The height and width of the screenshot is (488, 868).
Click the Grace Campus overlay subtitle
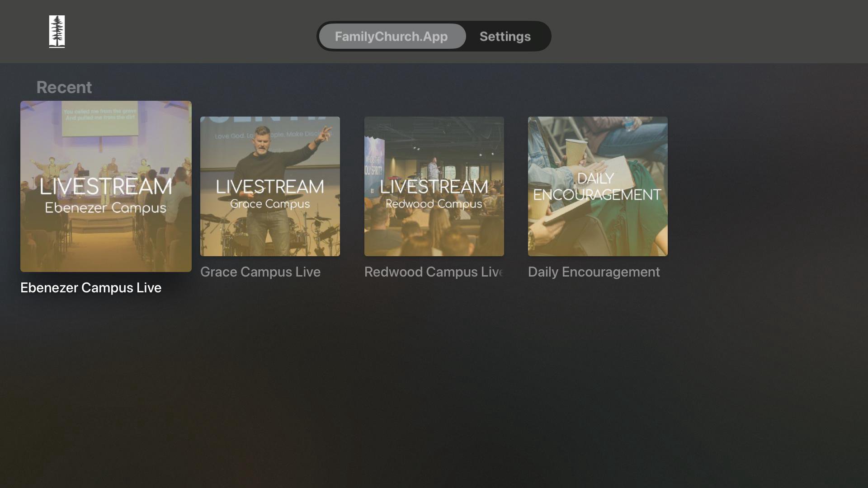click(270, 204)
